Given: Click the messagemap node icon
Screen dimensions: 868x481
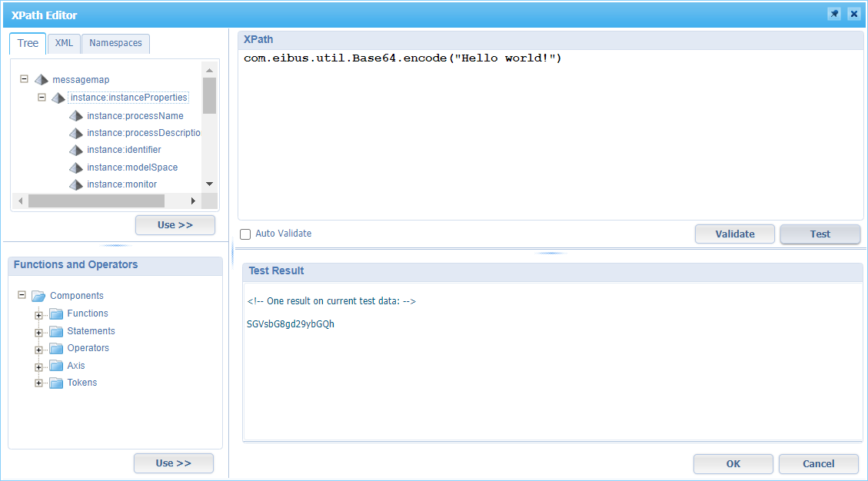Looking at the screenshot, I should click(x=41, y=79).
